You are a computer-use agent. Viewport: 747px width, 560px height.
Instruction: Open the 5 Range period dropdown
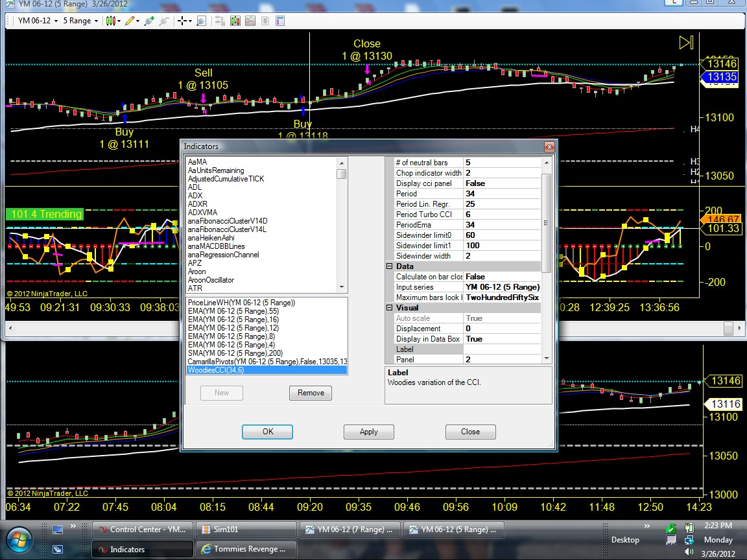(x=80, y=21)
